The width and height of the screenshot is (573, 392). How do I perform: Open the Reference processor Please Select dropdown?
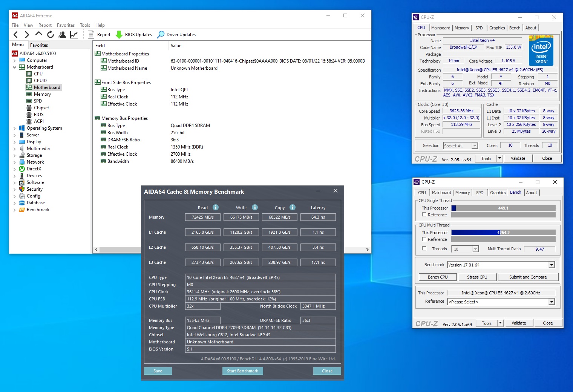point(552,302)
